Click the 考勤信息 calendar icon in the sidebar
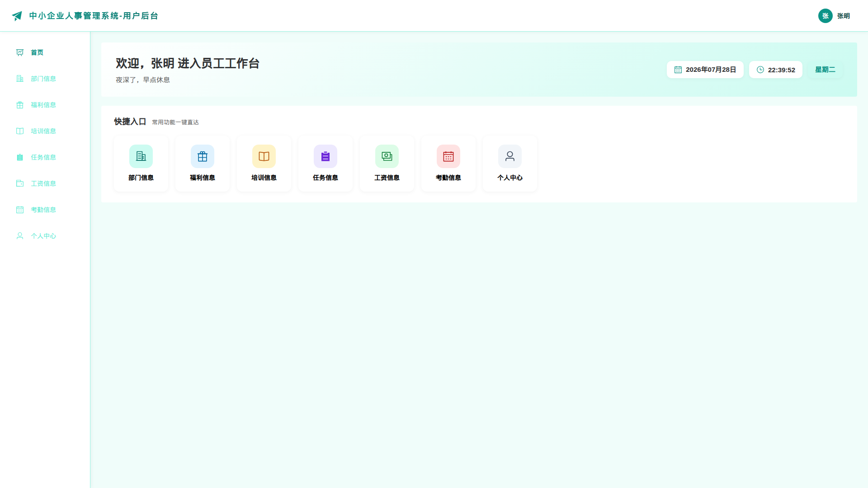Image resolution: width=868 pixels, height=488 pixels. (20, 210)
